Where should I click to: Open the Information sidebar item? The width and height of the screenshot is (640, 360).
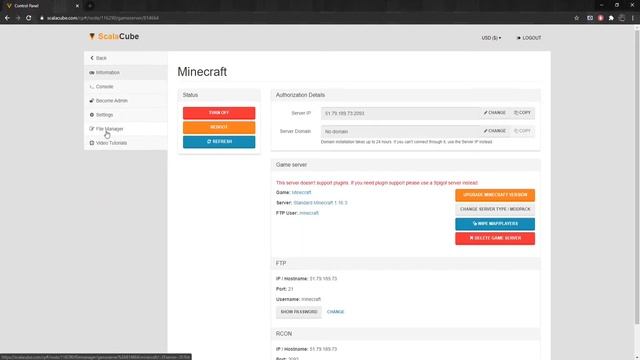tap(126, 72)
